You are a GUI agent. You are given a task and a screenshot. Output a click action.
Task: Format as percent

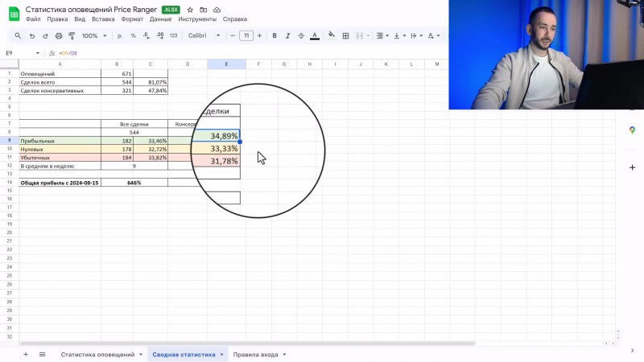[133, 35]
